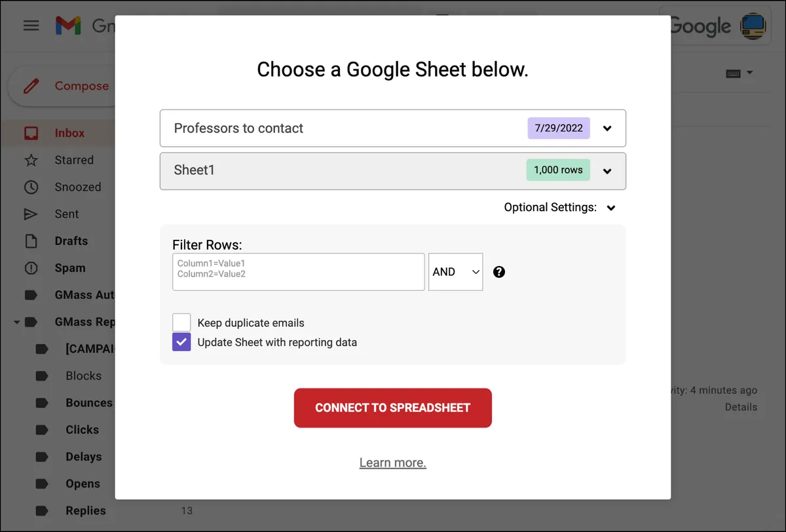Open the Inbox folder
The width and height of the screenshot is (786, 532).
click(x=69, y=133)
